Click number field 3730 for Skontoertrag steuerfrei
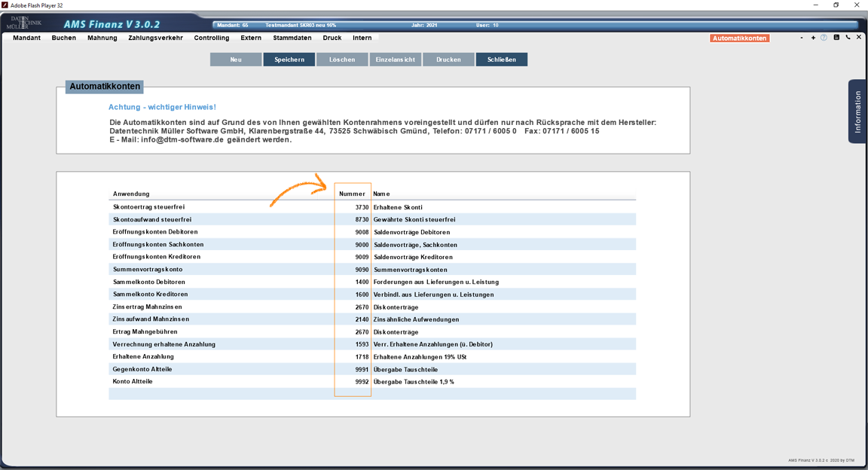The width and height of the screenshot is (868, 470). [x=353, y=207]
